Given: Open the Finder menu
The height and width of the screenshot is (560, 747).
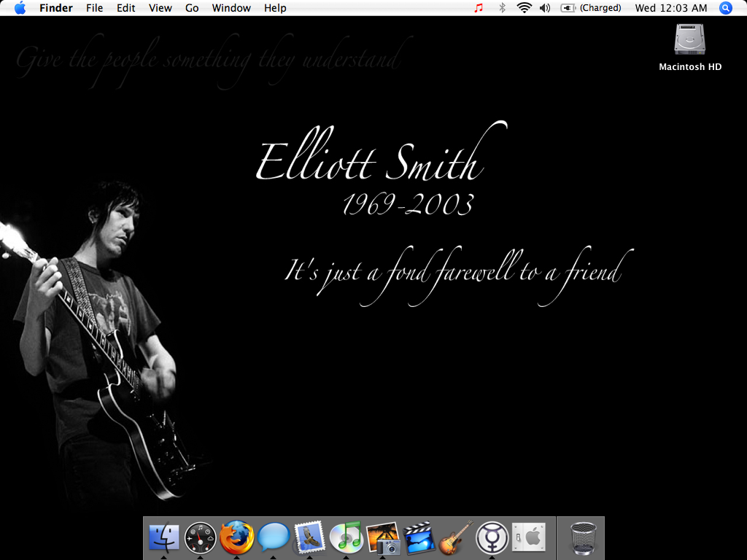Looking at the screenshot, I should [x=55, y=8].
